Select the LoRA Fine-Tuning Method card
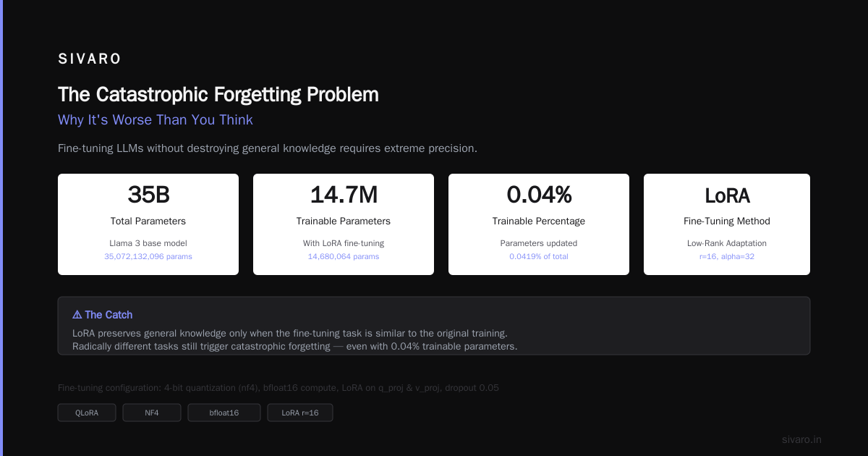The image size is (868, 456). click(x=727, y=224)
